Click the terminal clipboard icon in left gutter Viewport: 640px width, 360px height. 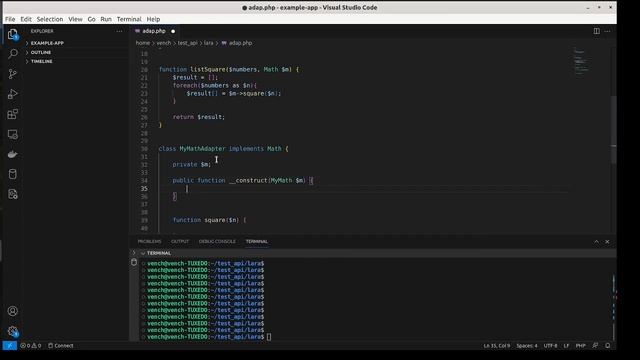click(134, 262)
